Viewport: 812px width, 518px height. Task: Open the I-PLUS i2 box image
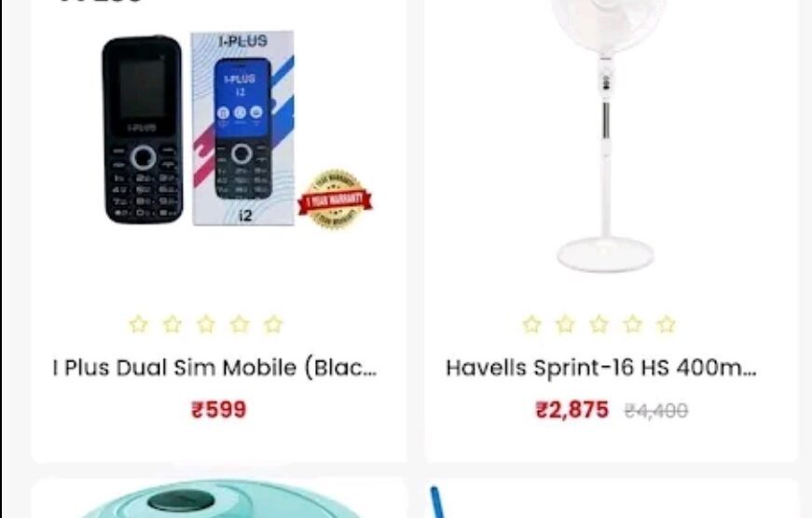243,129
